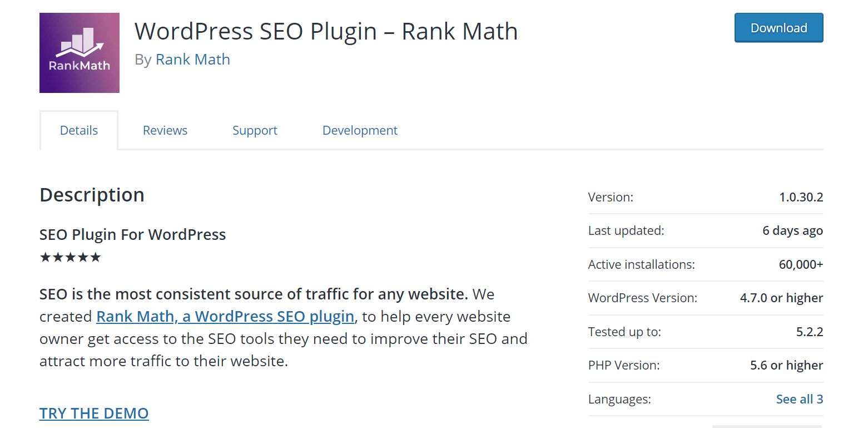
Task: Open the Support tab
Action: [x=255, y=130]
